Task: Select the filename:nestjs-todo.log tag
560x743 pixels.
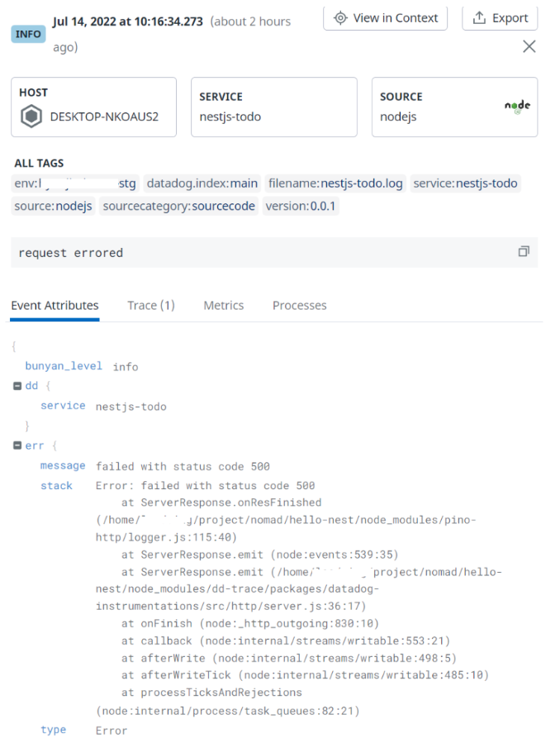Action: [335, 183]
